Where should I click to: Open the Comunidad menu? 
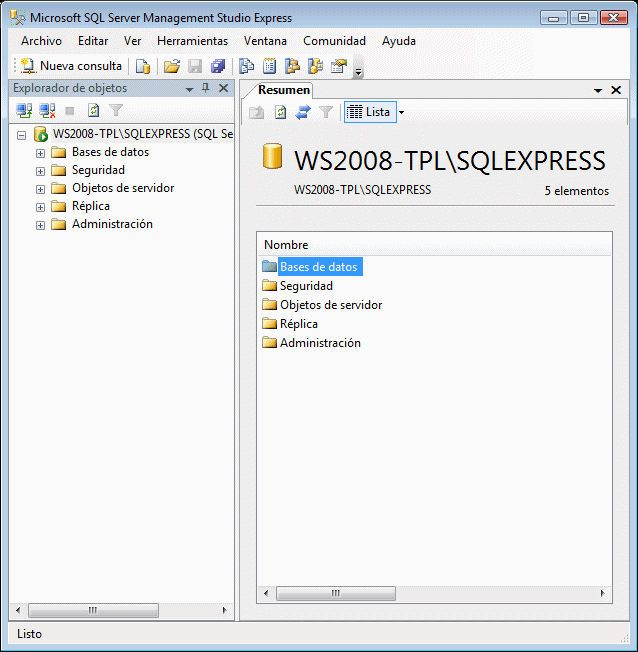click(x=334, y=41)
